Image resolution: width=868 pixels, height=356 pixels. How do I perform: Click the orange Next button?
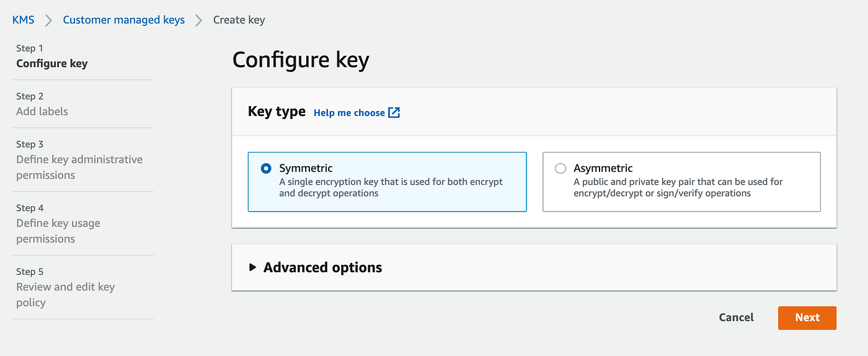tap(807, 318)
